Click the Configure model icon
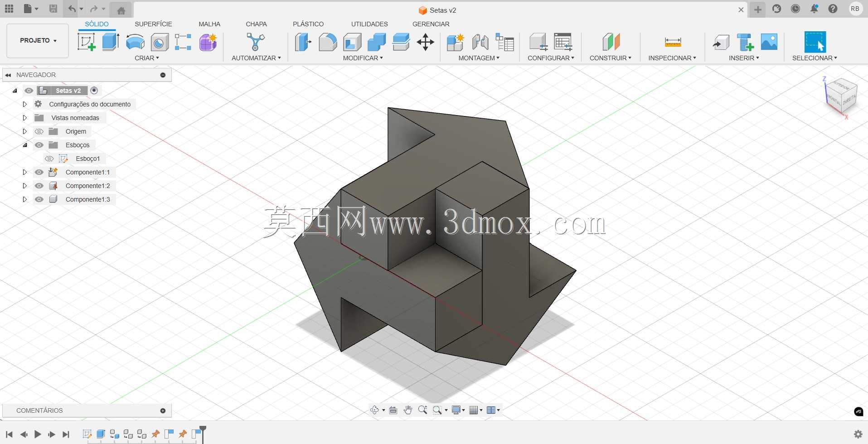 [x=538, y=42]
